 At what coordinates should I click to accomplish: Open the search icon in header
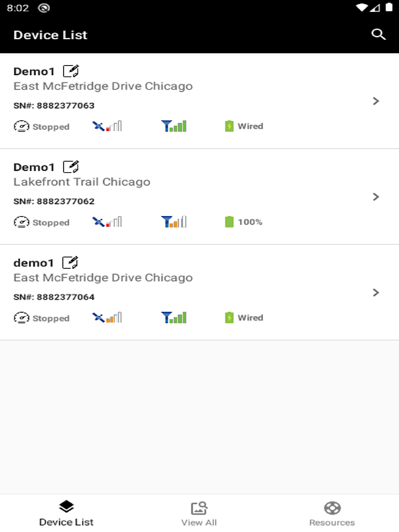pyautogui.click(x=378, y=35)
